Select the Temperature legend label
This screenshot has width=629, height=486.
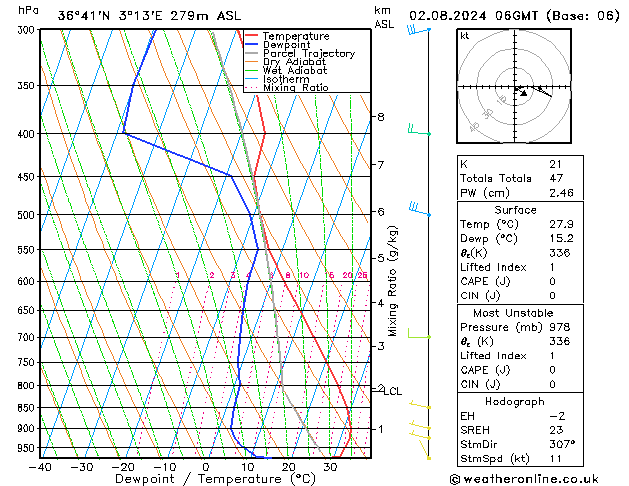296,36
